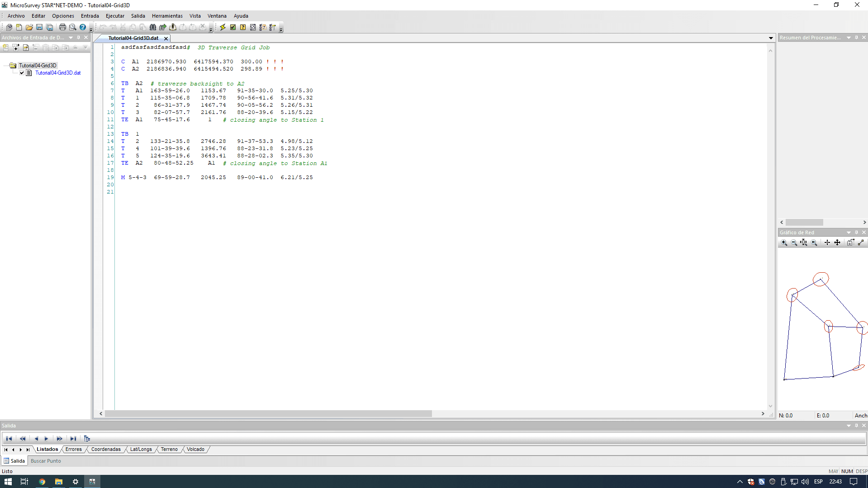Pin the Archivos de Entrada panel
The image size is (868, 488).
click(x=78, y=38)
